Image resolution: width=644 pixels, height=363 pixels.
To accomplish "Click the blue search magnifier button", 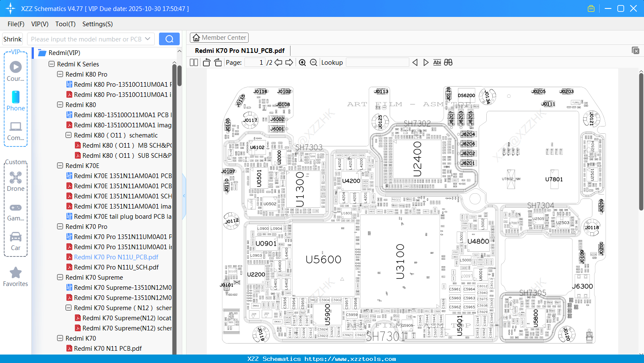I will pyautogui.click(x=169, y=39).
